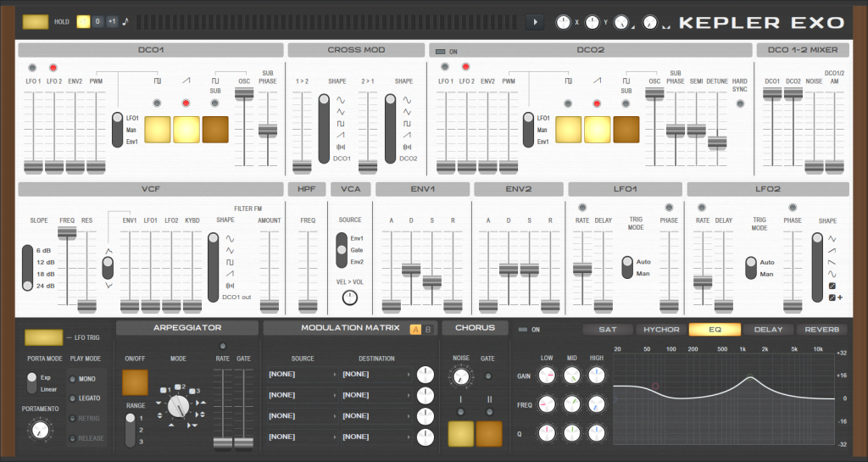Click the Portamento knob

(39, 429)
